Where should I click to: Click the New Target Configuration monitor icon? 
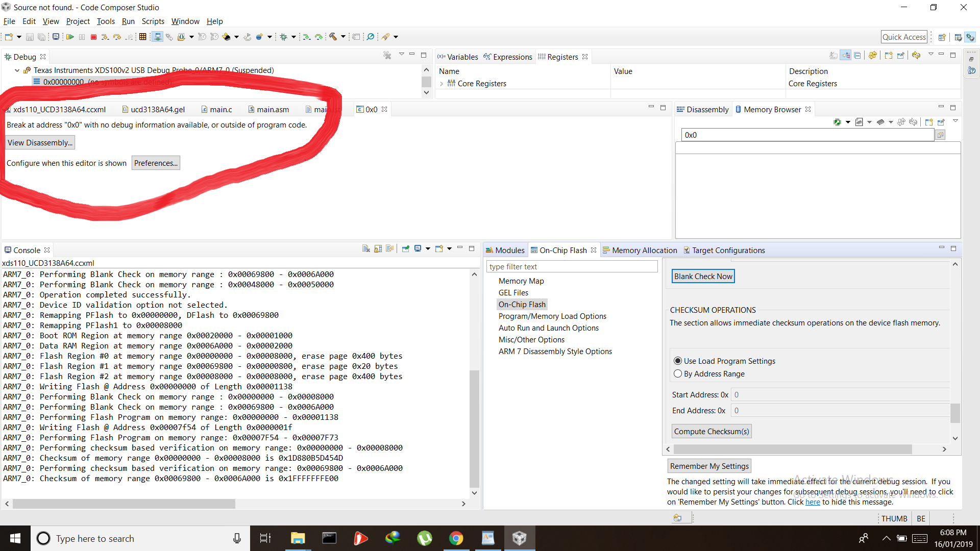[x=56, y=37]
